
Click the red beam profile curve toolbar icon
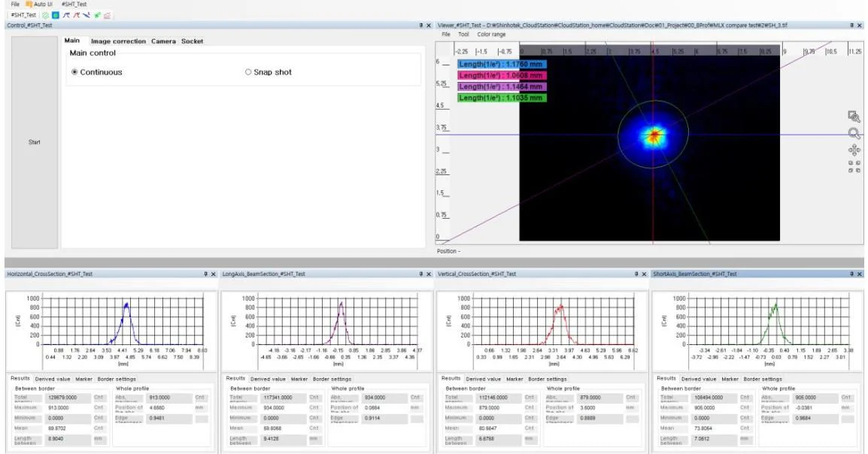click(77, 15)
